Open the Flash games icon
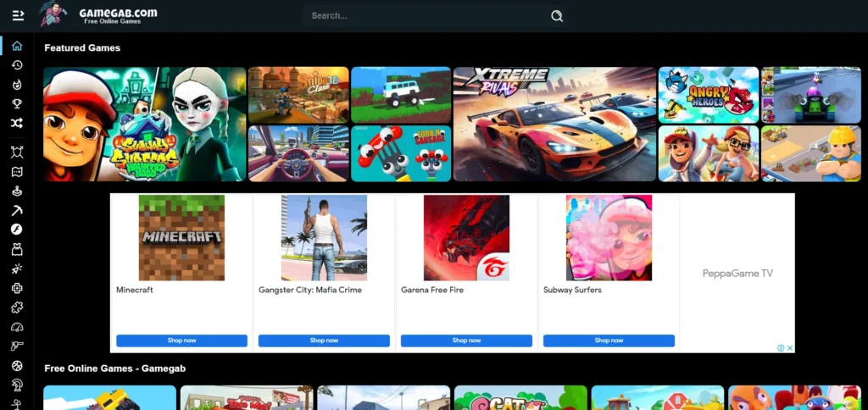Image resolution: width=868 pixels, height=410 pixels. [17, 230]
